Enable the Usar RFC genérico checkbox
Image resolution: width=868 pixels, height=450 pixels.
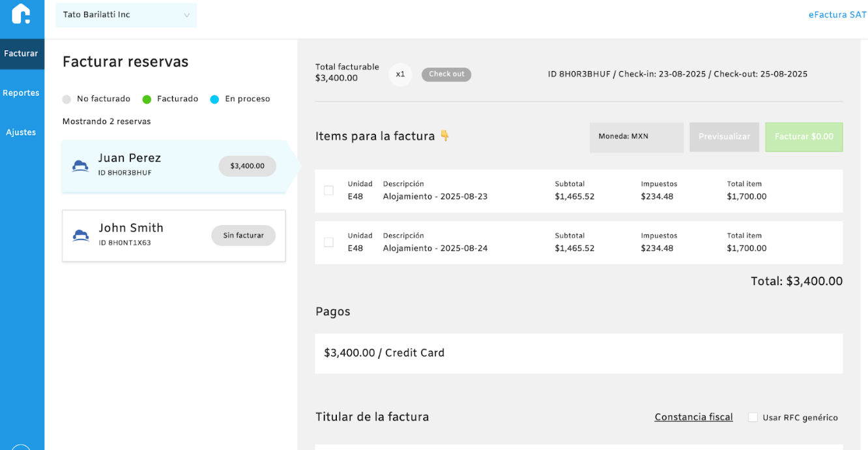[x=753, y=417]
